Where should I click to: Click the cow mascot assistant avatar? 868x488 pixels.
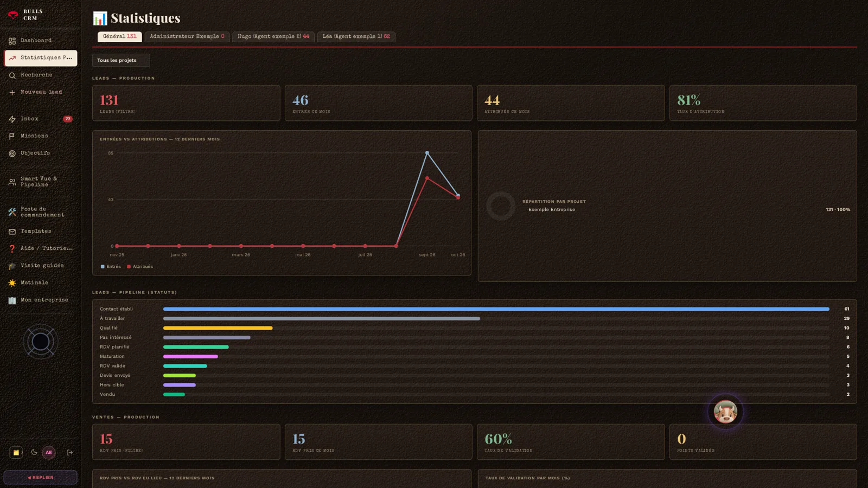[725, 412]
